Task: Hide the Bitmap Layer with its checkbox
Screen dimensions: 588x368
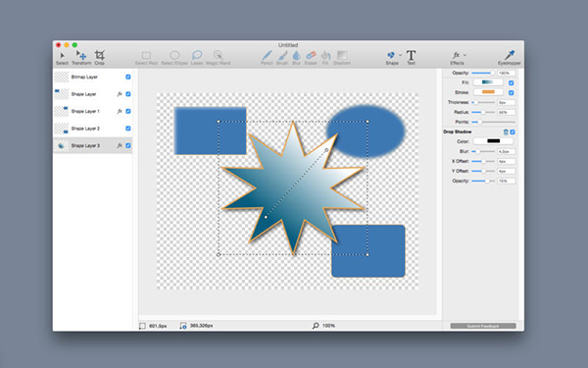Action: 128,77
